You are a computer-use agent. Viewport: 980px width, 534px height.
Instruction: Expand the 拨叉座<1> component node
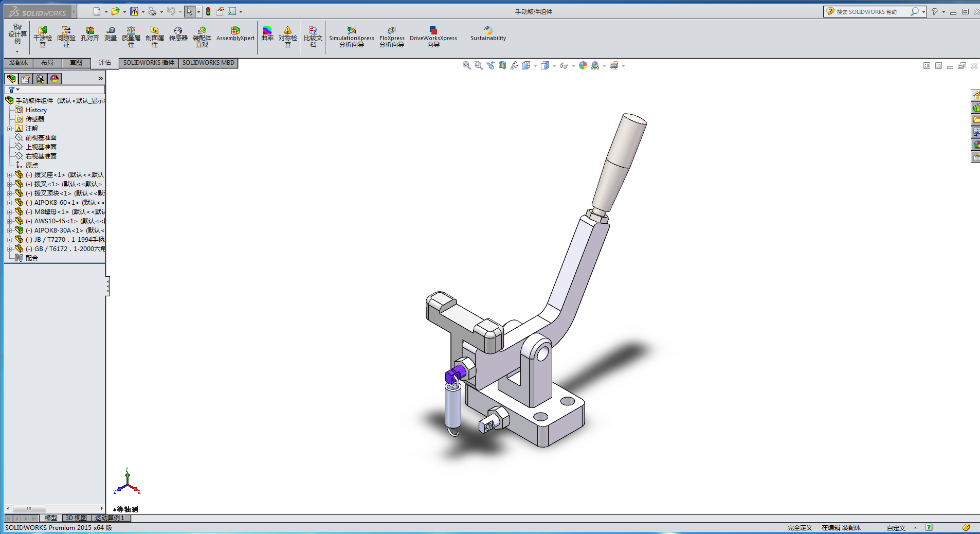[9, 175]
